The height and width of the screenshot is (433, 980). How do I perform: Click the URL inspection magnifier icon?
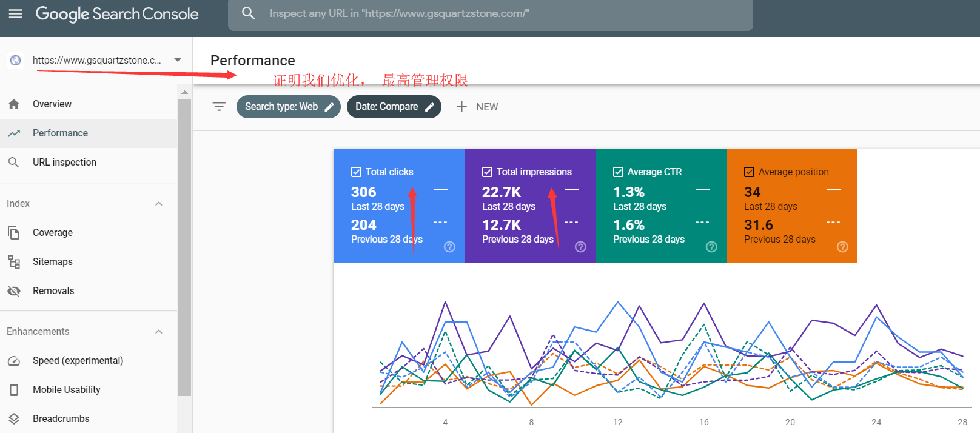coord(13,163)
